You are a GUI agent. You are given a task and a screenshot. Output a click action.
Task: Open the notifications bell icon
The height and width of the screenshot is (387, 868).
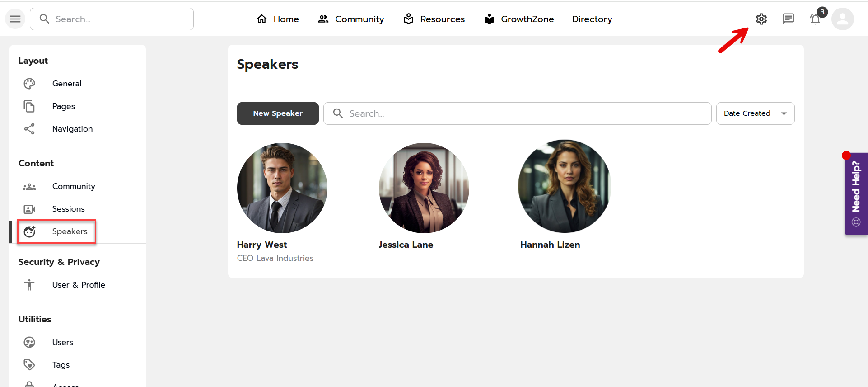815,19
